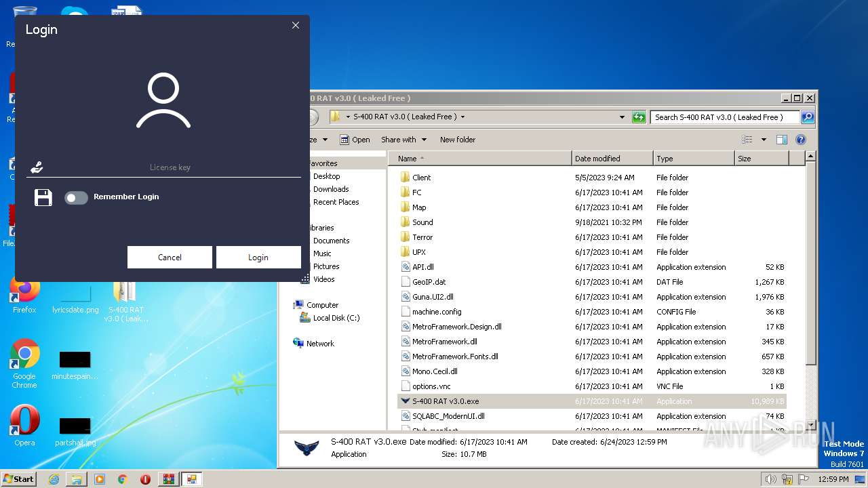Screen dimensions: 868x488
Task: Click New folder in toolbar
Action: (458, 140)
